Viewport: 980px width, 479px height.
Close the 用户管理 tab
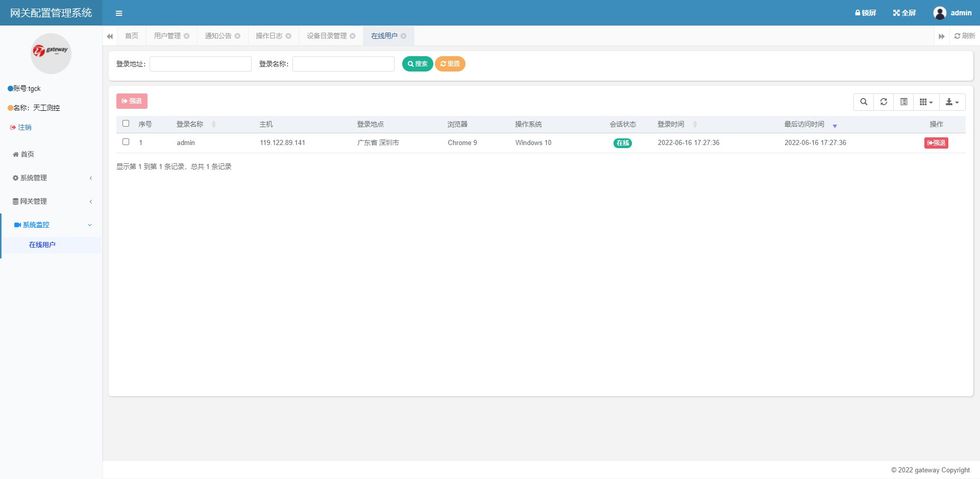(x=187, y=36)
